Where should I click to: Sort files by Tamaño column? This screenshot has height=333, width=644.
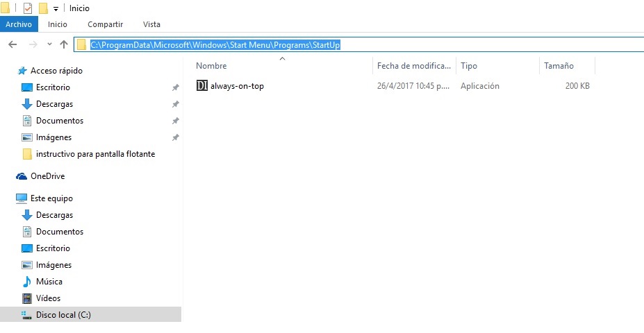(x=559, y=66)
